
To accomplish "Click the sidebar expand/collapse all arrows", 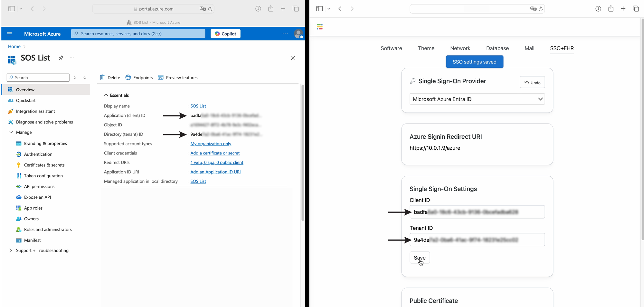I will pyautogui.click(x=75, y=77).
